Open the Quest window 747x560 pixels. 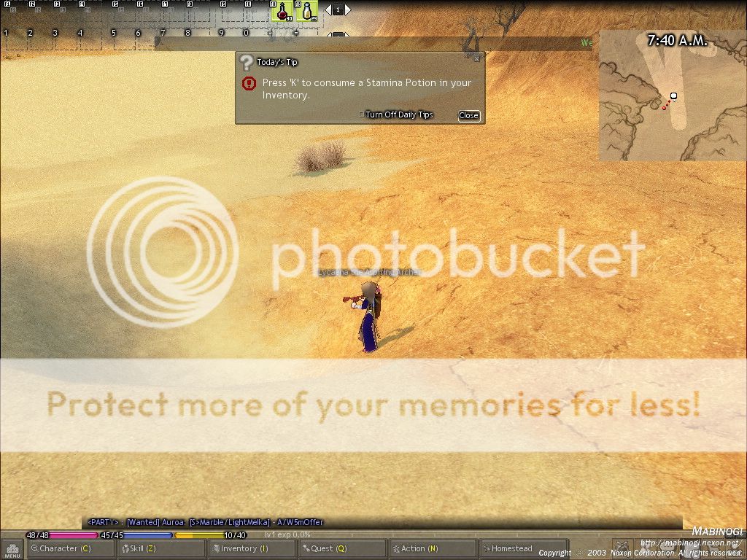(x=341, y=548)
